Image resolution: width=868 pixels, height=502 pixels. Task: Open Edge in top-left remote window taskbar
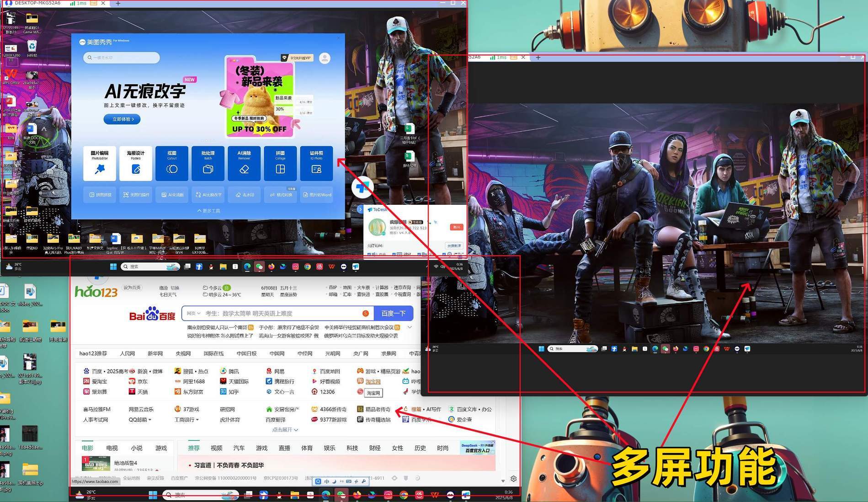coord(247,267)
